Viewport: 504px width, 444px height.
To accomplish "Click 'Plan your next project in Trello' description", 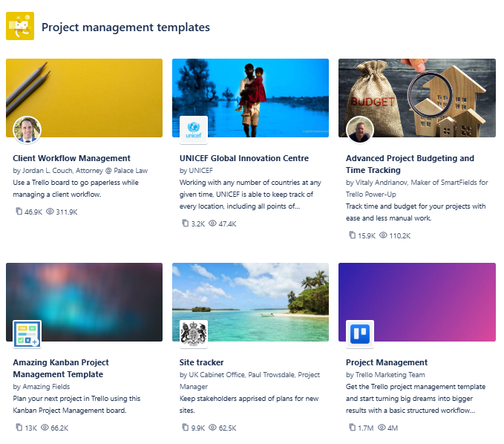I will click(76, 404).
